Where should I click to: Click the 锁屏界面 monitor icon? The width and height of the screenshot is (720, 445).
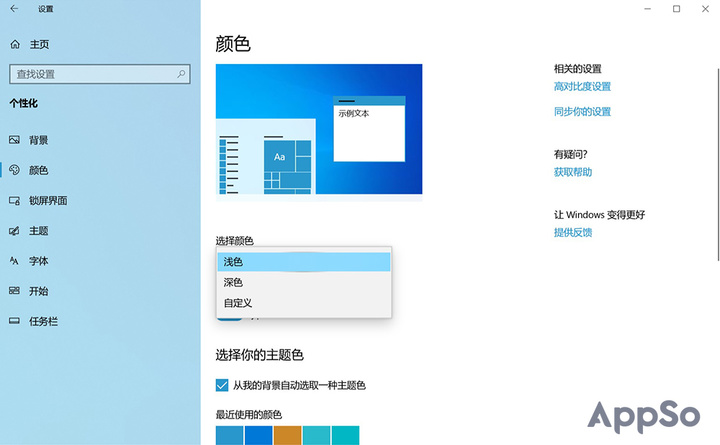coord(14,200)
